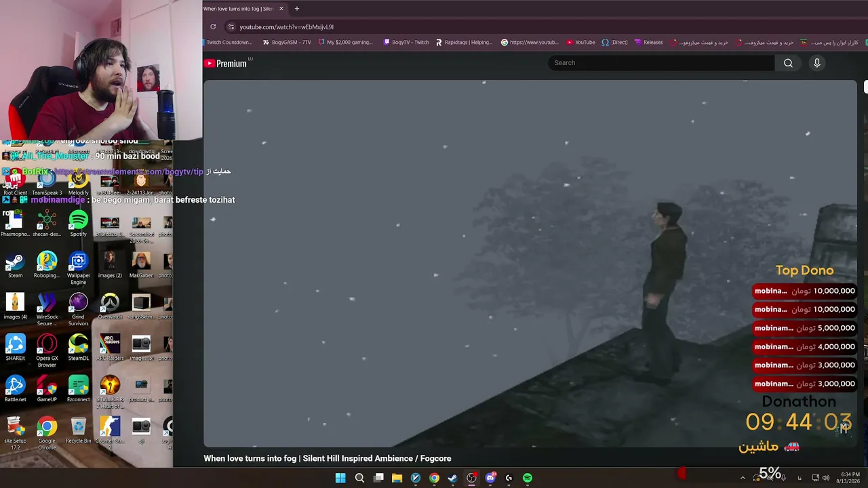The image size is (868, 488).
Task: Launch Steam from the desktop shortcut
Action: click(x=15, y=266)
